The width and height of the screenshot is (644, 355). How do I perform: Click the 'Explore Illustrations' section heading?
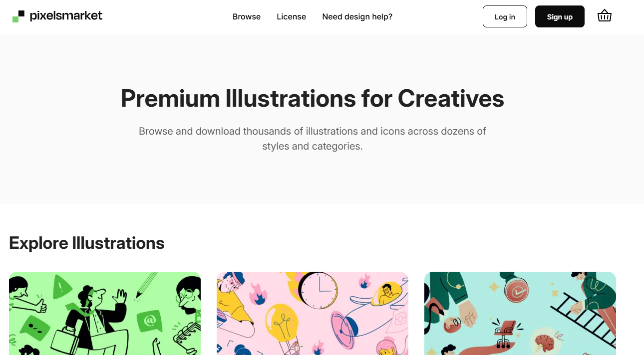click(x=87, y=243)
